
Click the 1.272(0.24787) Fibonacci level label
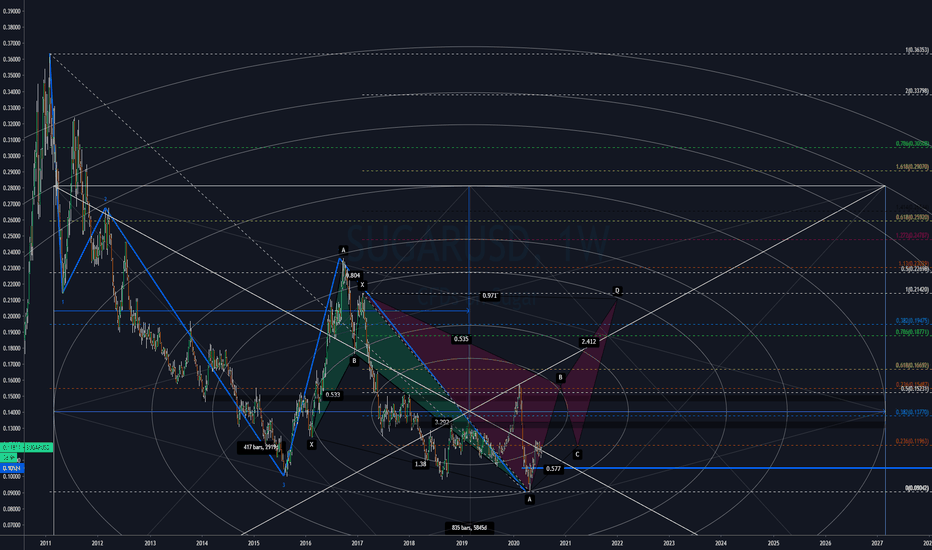(912, 236)
